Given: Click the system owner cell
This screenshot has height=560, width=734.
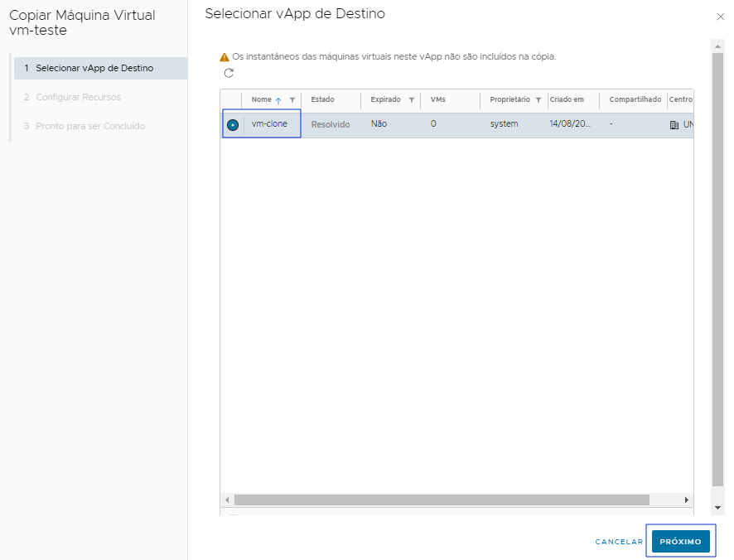Looking at the screenshot, I should [x=504, y=124].
